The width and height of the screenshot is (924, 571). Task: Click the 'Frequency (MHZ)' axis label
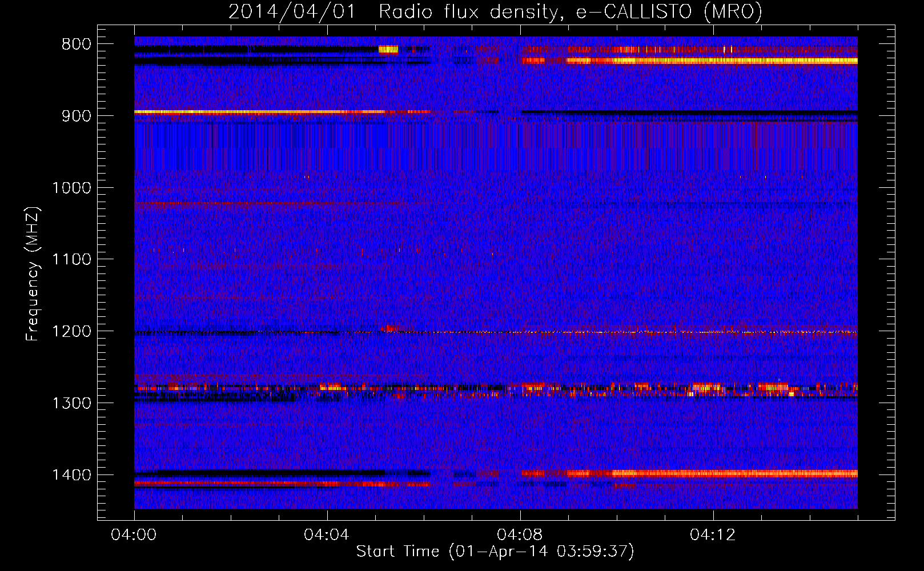coord(33,274)
